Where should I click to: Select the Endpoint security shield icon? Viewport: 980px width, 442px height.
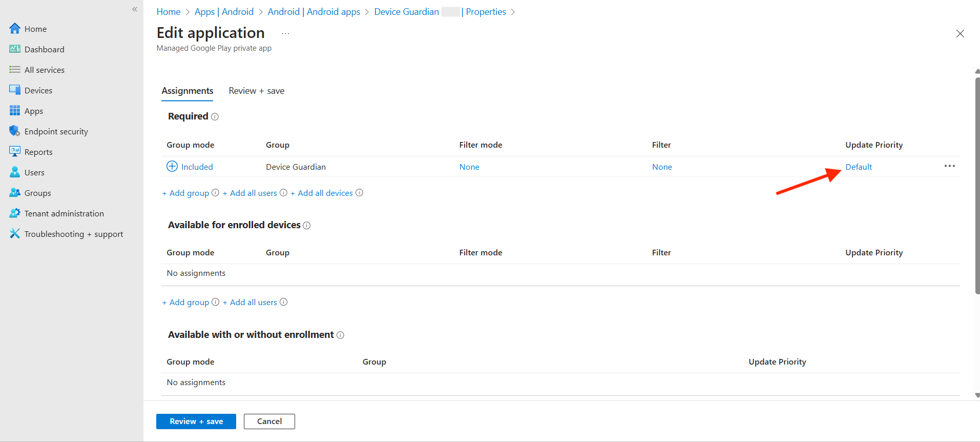(15, 131)
